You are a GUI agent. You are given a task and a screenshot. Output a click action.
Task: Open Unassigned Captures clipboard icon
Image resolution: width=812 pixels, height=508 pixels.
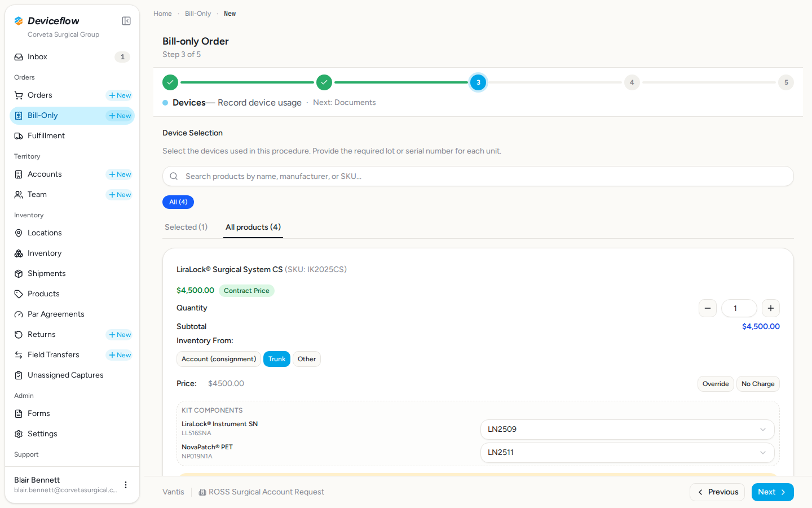point(19,375)
